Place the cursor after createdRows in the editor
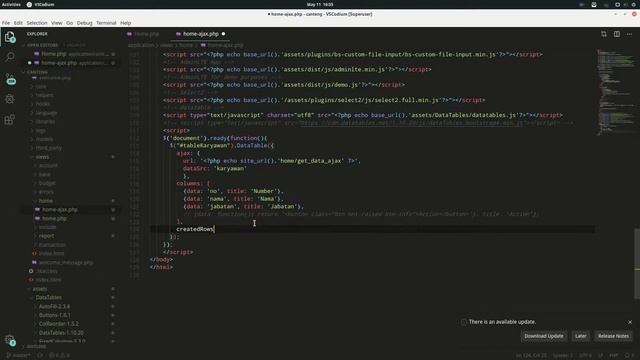Viewport: 640px width, 360px height. point(214,229)
